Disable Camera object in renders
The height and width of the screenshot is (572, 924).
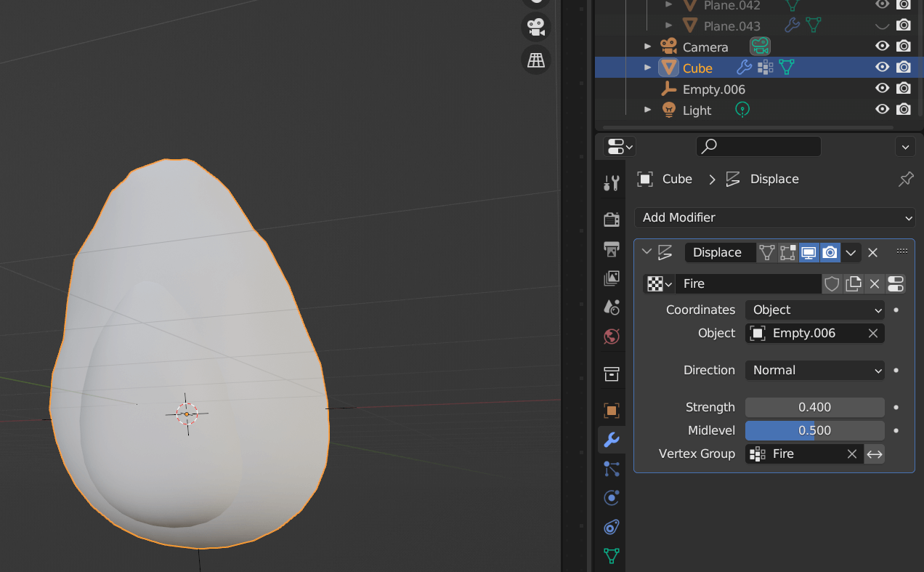(904, 47)
